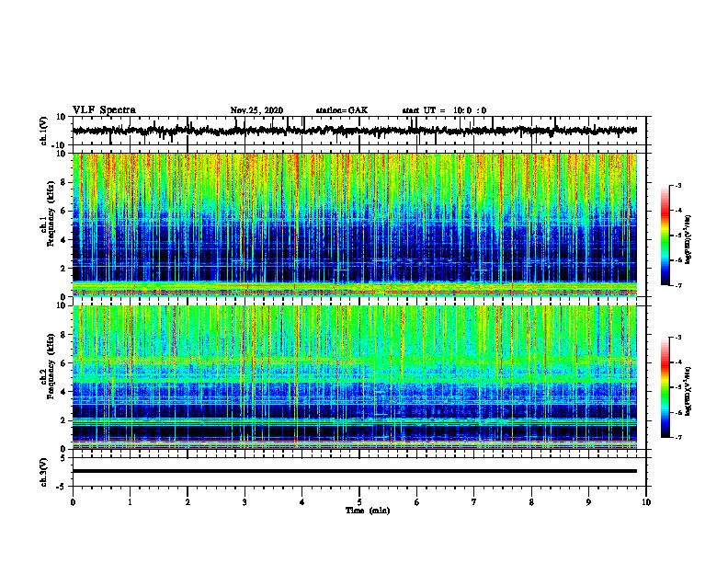728x563 pixels.
Task: Click inside the ch.2 spectrogram panel
Action: coord(355,377)
